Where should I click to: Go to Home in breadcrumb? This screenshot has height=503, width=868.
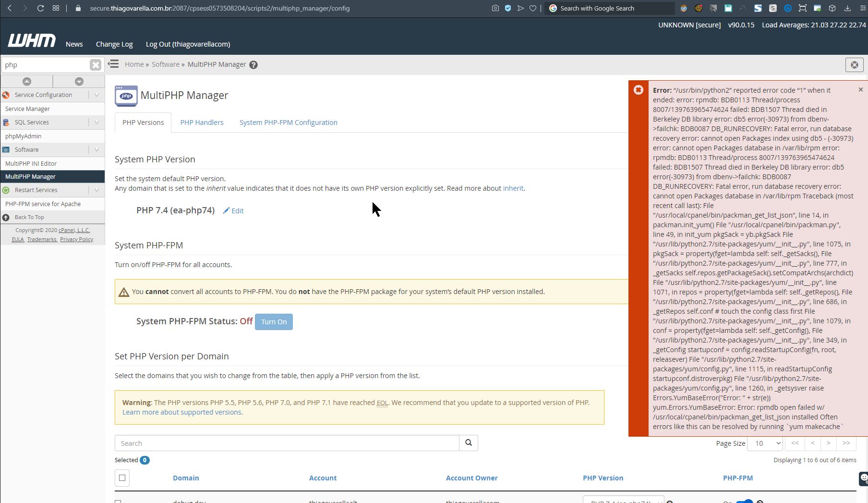click(x=134, y=64)
